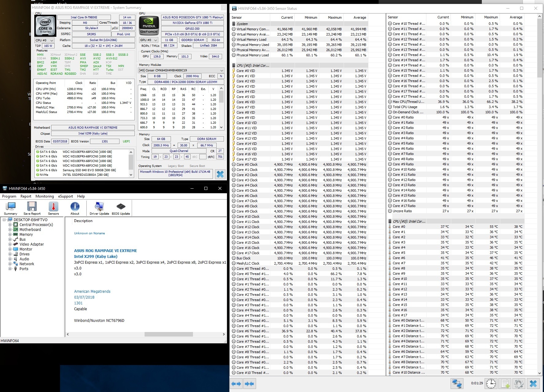Open sensor settings via the gear icon
This screenshot has height=392, width=544.
click(519, 384)
